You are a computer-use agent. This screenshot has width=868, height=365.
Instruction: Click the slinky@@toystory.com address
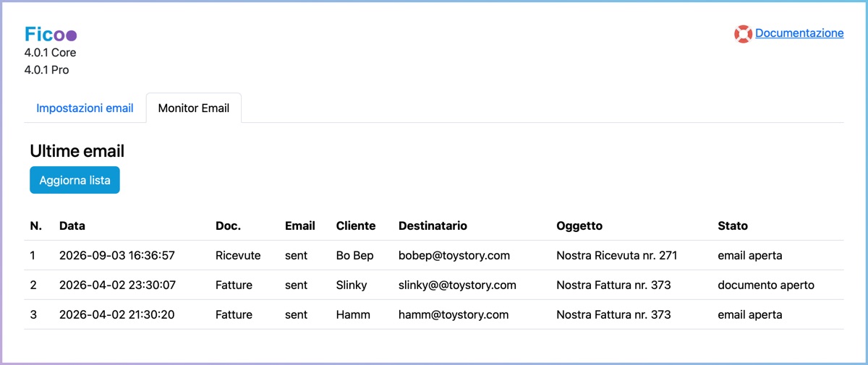click(x=457, y=285)
